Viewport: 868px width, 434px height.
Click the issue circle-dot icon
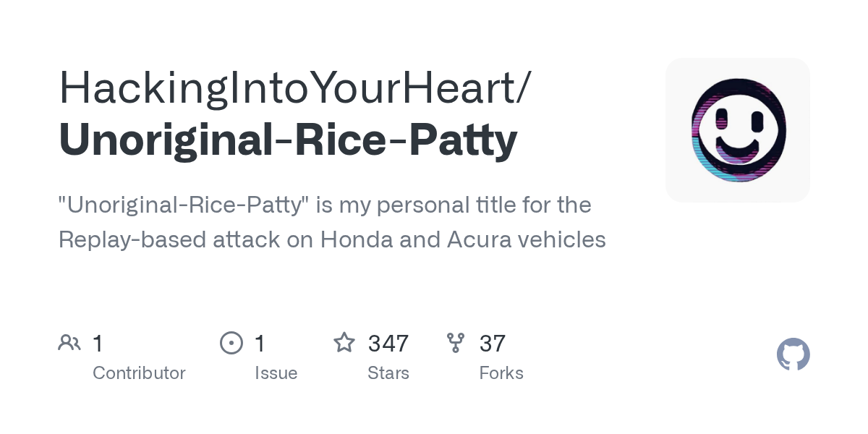click(x=231, y=343)
